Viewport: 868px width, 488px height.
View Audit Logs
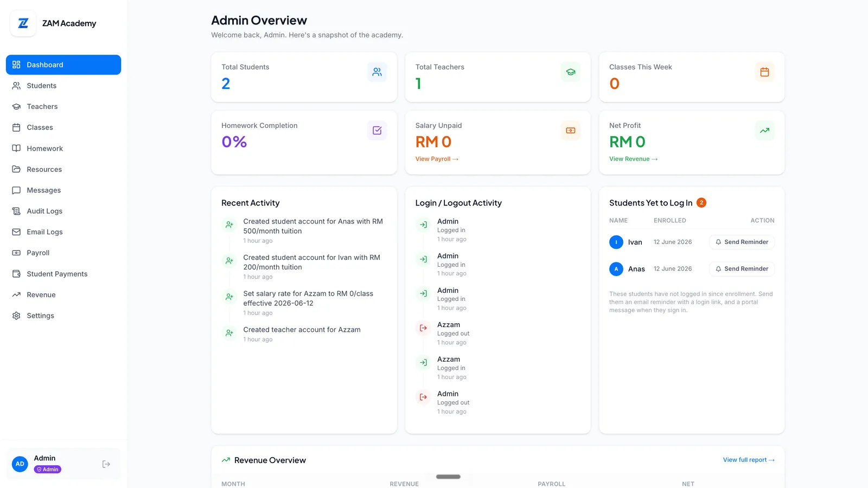pos(63,211)
